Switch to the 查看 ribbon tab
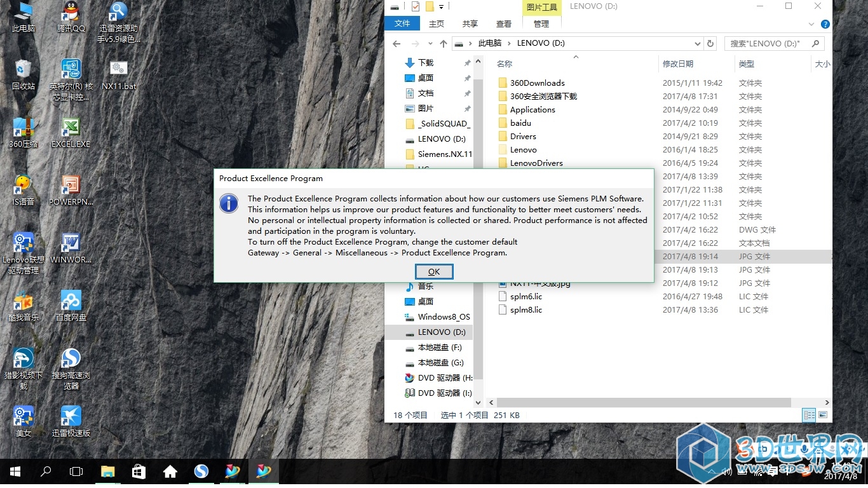The height and width of the screenshot is (488, 868). (x=504, y=24)
